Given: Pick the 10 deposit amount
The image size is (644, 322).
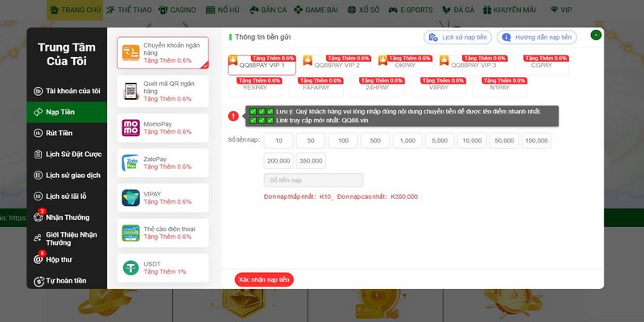Looking at the screenshot, I should click(279, 140).
